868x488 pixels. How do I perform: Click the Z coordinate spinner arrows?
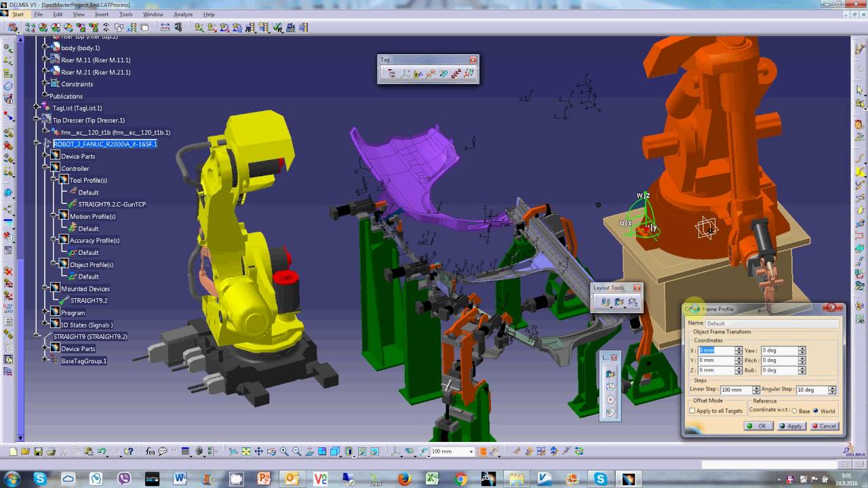[738, 370]
